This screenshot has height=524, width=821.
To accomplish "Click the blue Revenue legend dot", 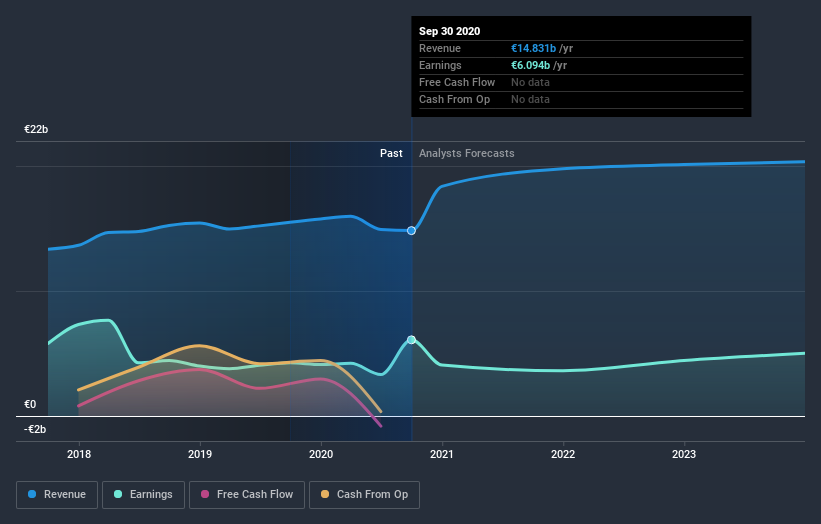I will 32,494.
